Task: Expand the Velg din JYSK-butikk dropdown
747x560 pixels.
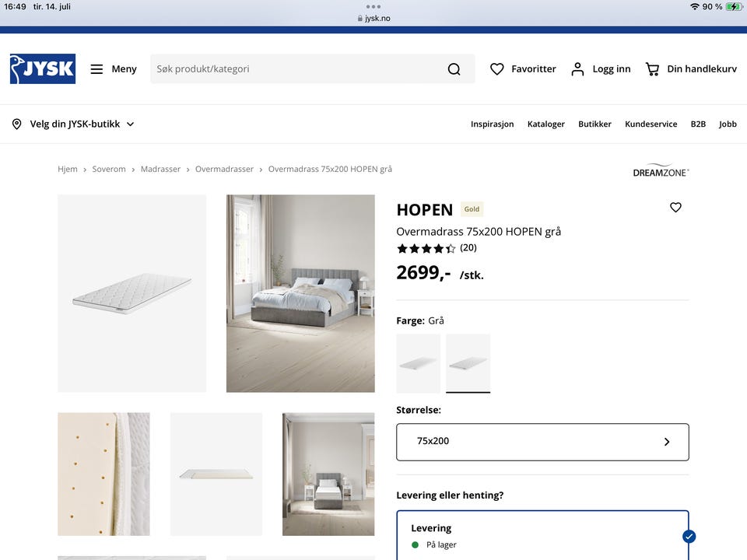Action: point(73,124)
